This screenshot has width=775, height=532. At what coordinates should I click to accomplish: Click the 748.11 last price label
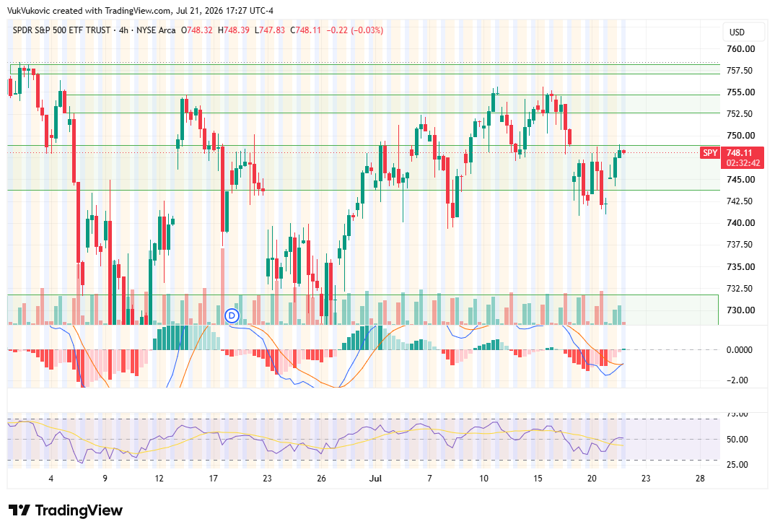(740, 153)
